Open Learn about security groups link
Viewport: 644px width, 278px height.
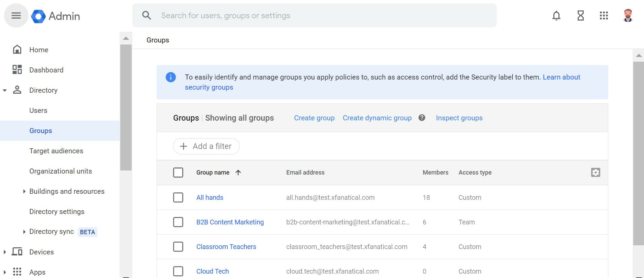point(561,77)
